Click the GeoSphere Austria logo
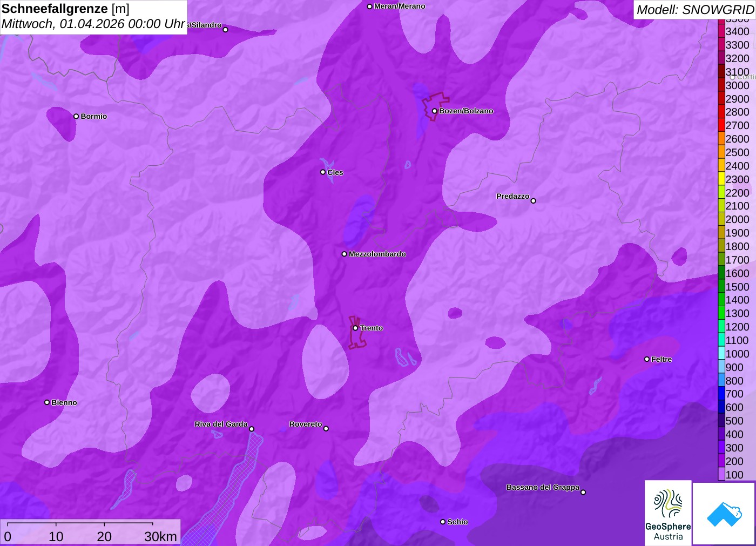This screenshot has height=546, width=756. tap(668, 513)
